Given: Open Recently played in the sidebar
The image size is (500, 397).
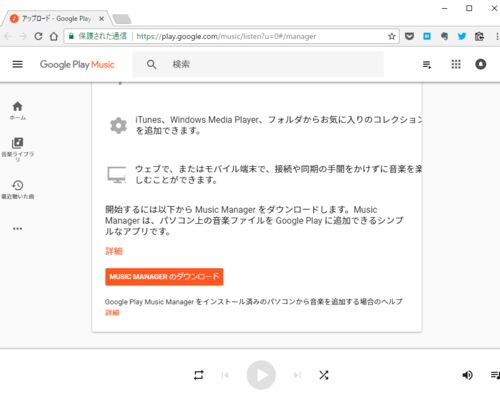Looking at the screenshot, I should click(17, 189).
